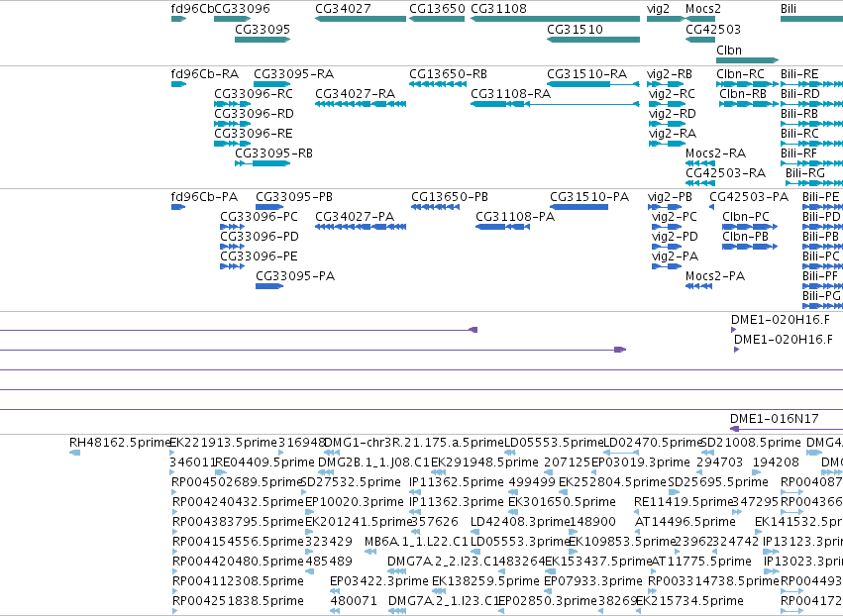Click the Bili gene label
Image resolution: width=843 pixels, height=616 pixels.
tap(789, 9)
